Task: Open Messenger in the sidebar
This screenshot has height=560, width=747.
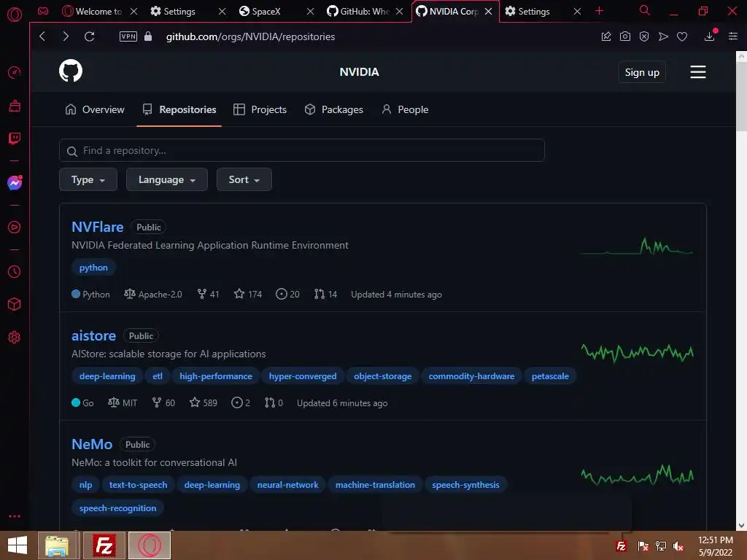Action: (x=15, y=182)
